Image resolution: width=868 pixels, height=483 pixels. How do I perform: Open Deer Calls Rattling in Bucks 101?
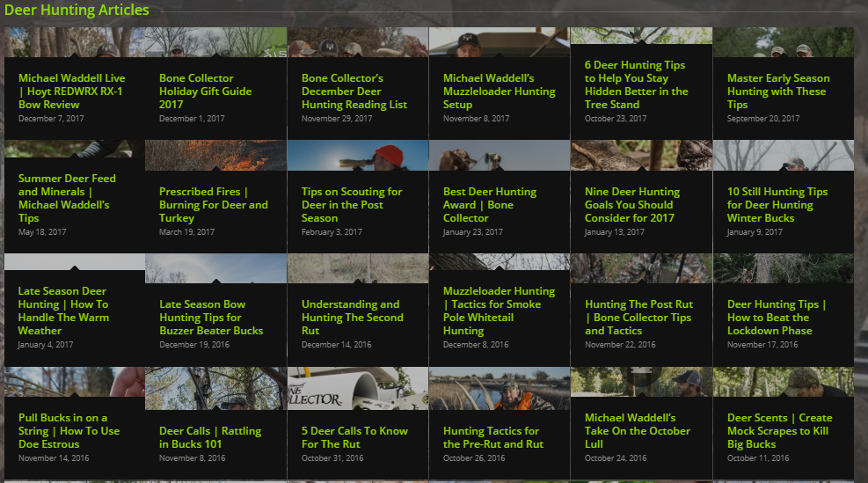(x=210, y=437)
